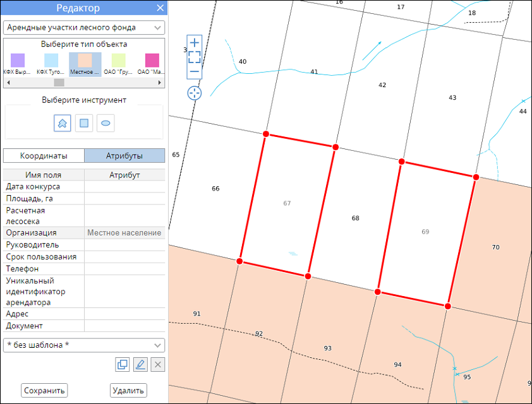
Task: Choose the КФХ Выр... purple object type
Action: click(x=17, y=64)
